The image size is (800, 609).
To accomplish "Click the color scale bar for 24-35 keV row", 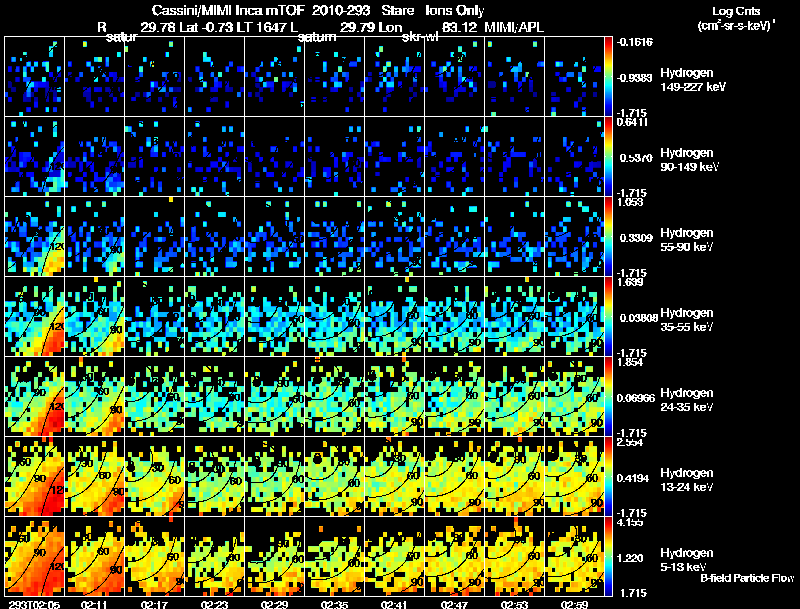I will tap(608, 396).
